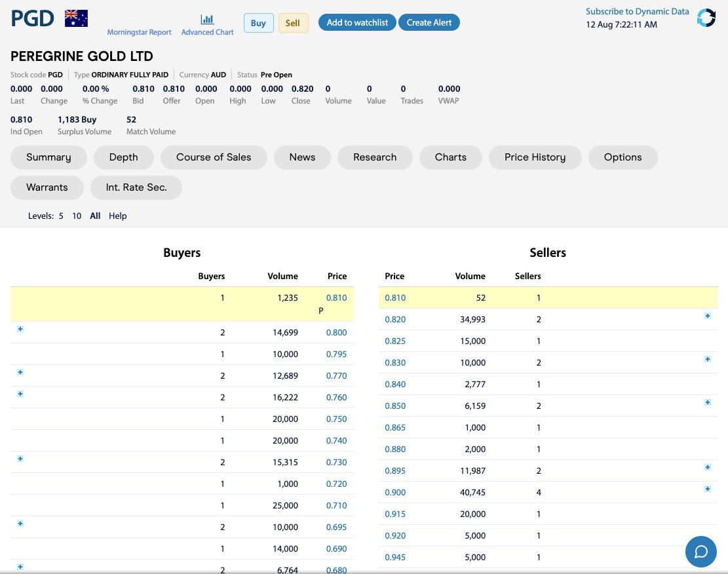Click buyer price 0.690
This screenshot has width=728, height=574.
336,549
